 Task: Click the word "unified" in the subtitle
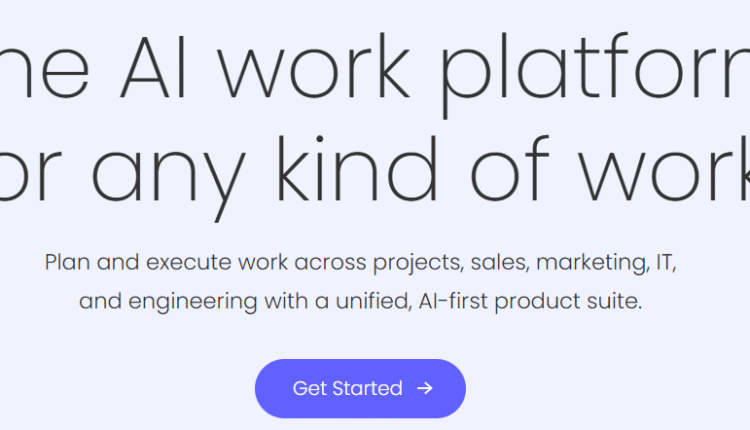point(374,301)
